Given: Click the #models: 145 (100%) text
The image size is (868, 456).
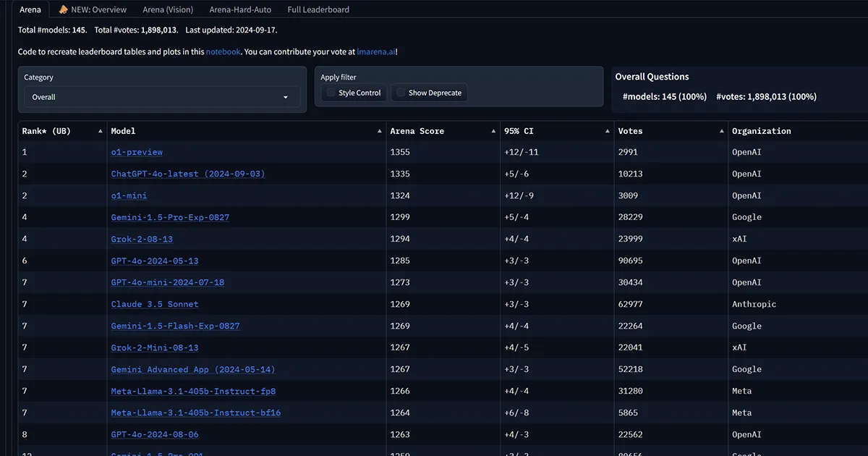Looking at the screenshot, I should 665,96.
